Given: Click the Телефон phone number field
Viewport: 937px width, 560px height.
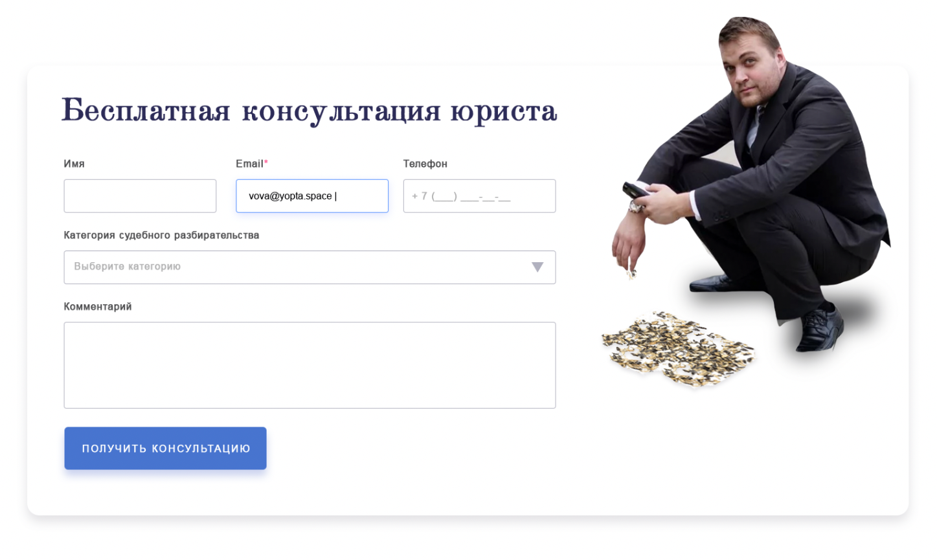Looking at the screenshot, I should pos(479,196).
